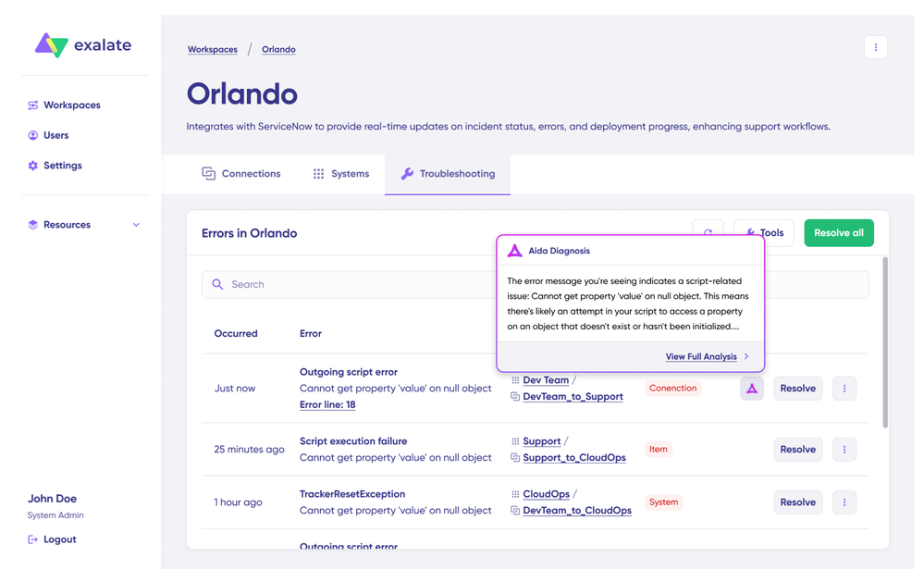Click the System tag badge
The height and width of the screenshot is (582, 924).
point(663,502)
